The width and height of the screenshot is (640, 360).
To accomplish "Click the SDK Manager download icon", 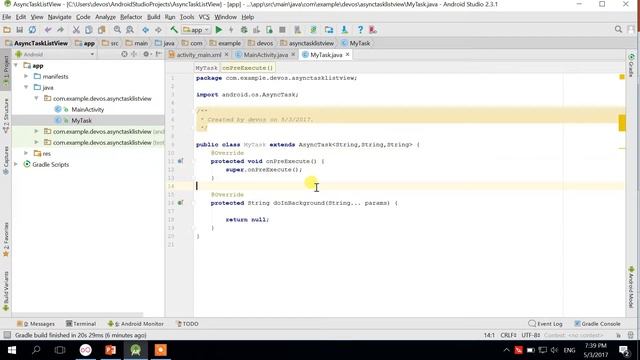I will (x=344, y=30).
